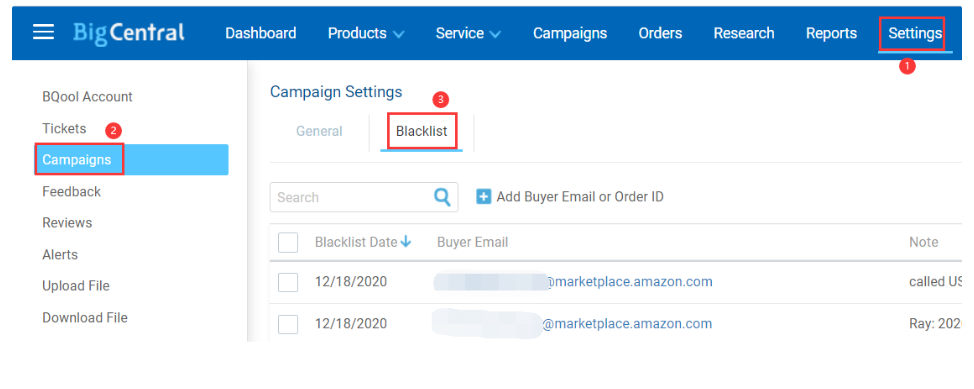
Task: Open the hamburger menu icon
Action: coord(43,32)
